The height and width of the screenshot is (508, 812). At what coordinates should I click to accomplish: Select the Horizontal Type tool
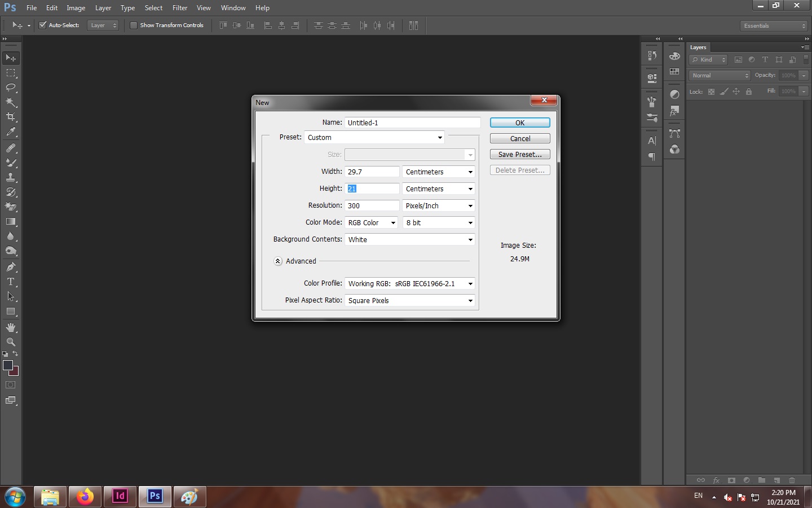tap(11, 282)
